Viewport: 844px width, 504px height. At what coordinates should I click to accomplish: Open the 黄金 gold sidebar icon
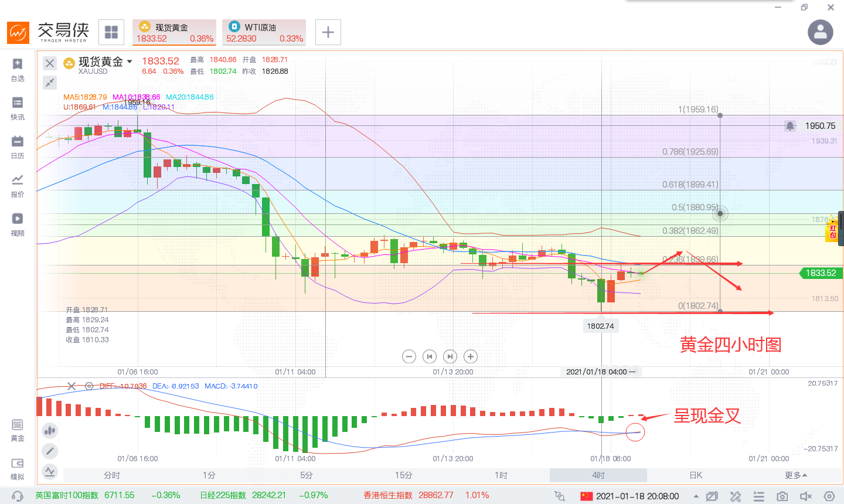click(x=18, y=430)
